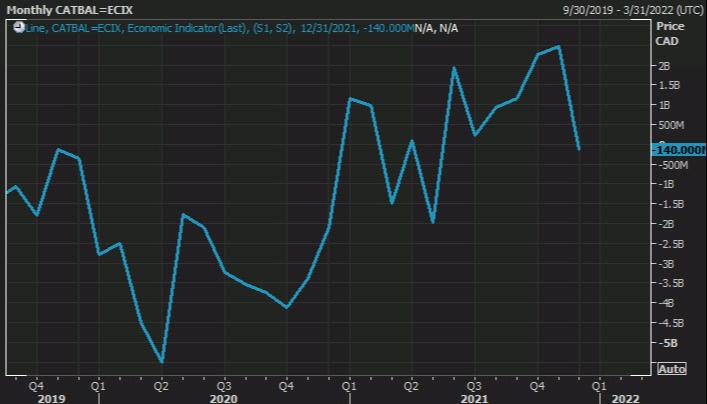Image resolution: width=707 pixels, height=404 pixels.
Task: Click the Price axis header
Action: click(670, 26)
